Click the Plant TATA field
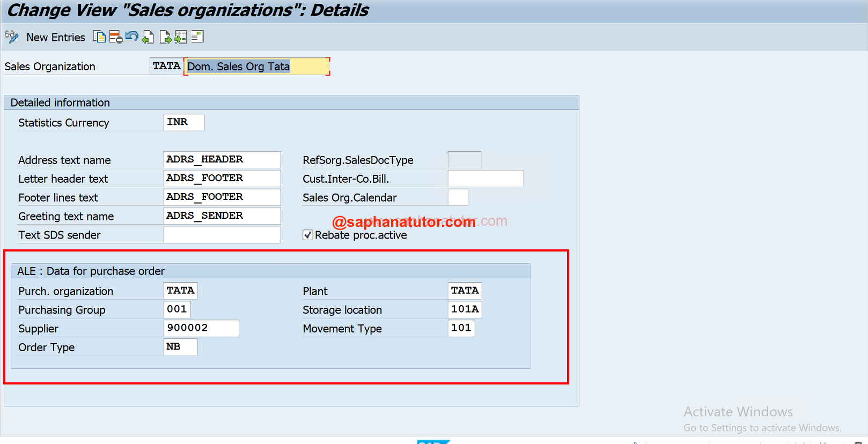 (465, 291)
